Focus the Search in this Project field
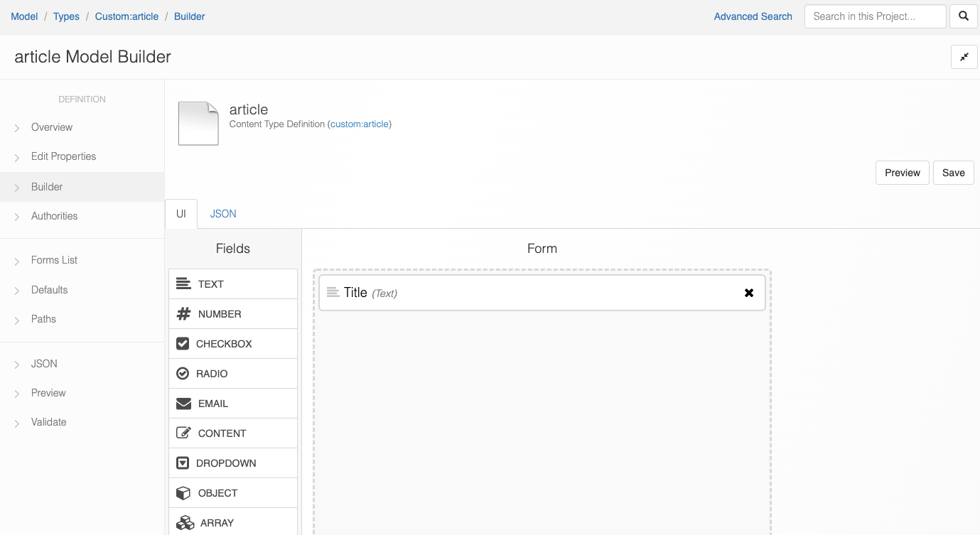This screenshot has height=535, width=980. (875, 16)
